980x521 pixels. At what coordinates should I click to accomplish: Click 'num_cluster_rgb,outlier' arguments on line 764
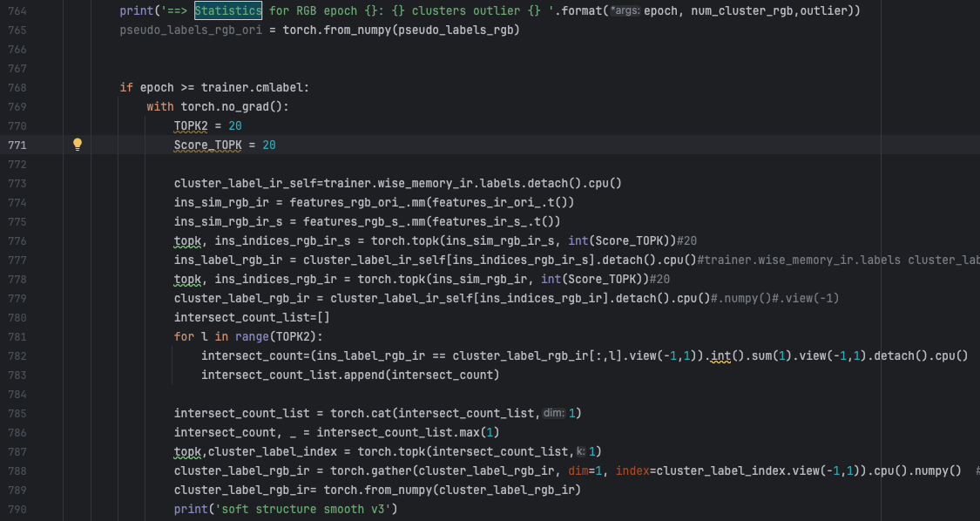click(769, 10)
